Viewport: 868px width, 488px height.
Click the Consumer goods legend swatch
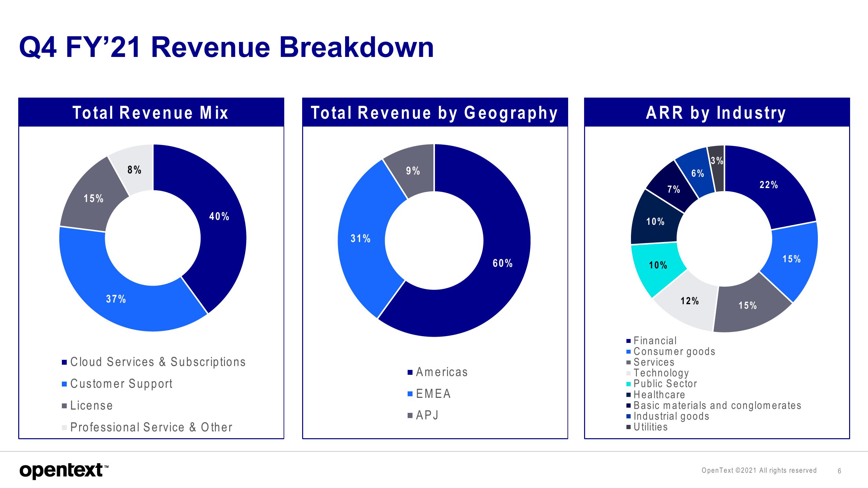click(x=628, y=352)
